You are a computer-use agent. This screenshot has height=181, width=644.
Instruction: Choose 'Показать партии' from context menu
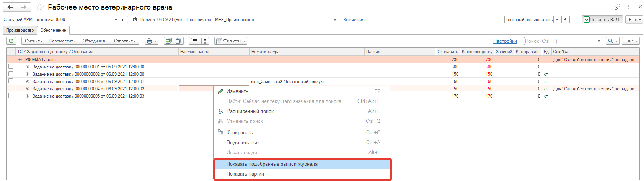pyautogui.click(x=245, y=174)
